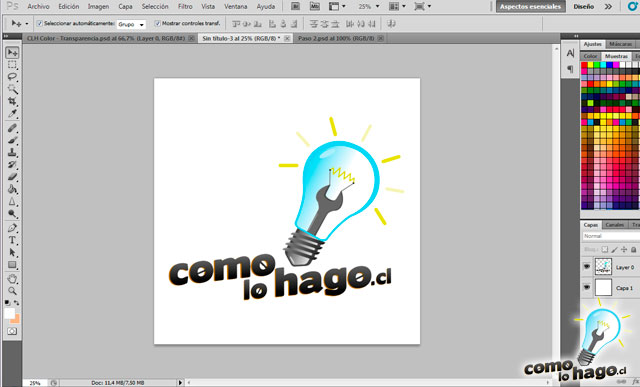Switch to Paso 2.psd document tab
This screenshot has height=387, width=640.
(336, 38)
